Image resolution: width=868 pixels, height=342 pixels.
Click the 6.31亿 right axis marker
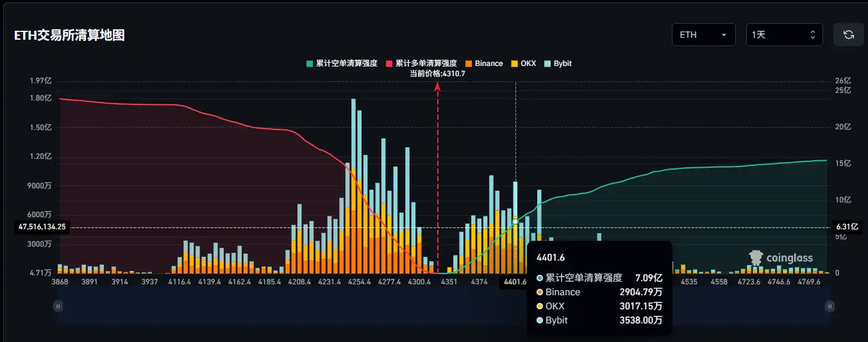click(847, 227)
